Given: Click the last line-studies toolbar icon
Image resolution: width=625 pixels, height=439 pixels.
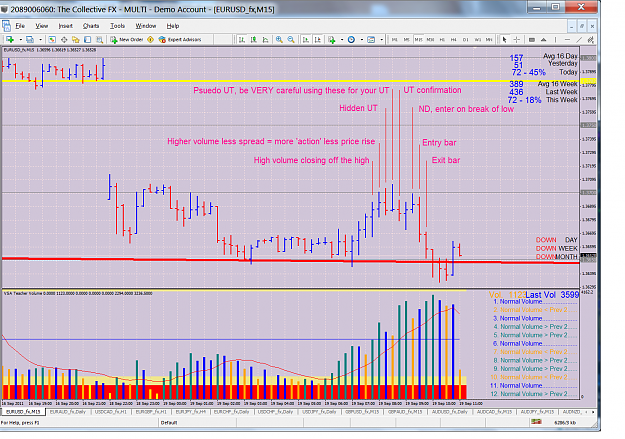Looking at the screenshot, I should (590, 39).
